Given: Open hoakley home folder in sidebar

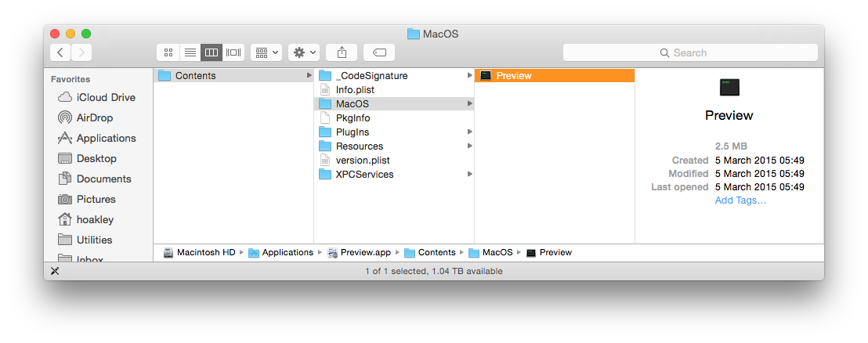Looking at the screenshot, I should (94, 219).
